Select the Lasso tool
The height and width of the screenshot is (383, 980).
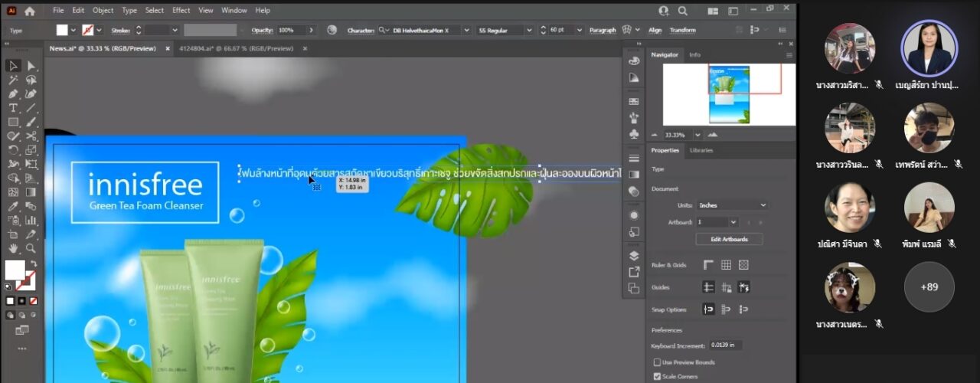coord(31,80)
